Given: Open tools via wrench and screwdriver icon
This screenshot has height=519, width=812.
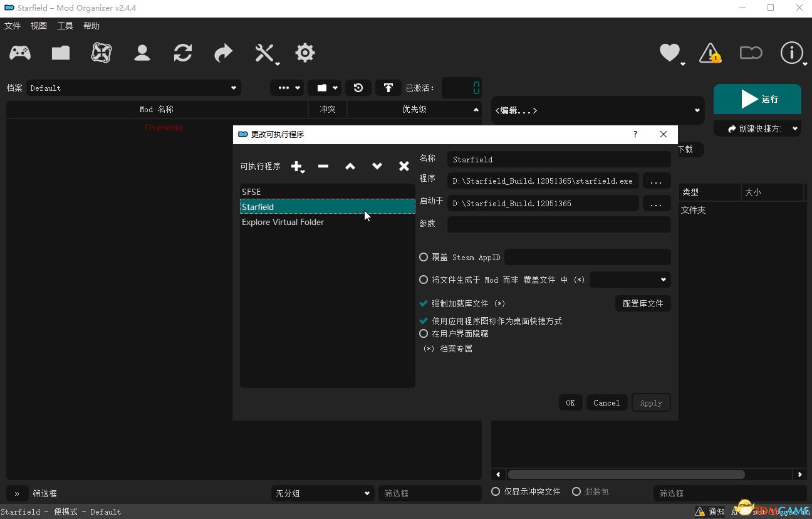Looking at the screenshot, I should pyautogui.click(x=265, y=53).
